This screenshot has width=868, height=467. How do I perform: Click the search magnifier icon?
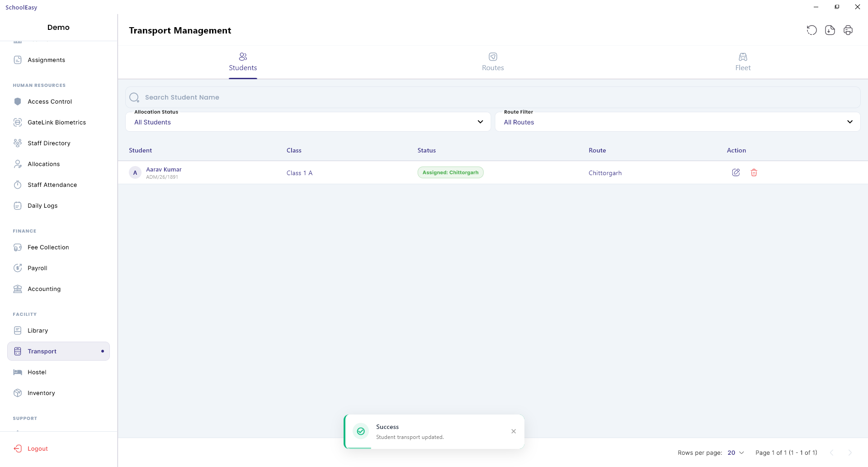click(x=134, y=97)
